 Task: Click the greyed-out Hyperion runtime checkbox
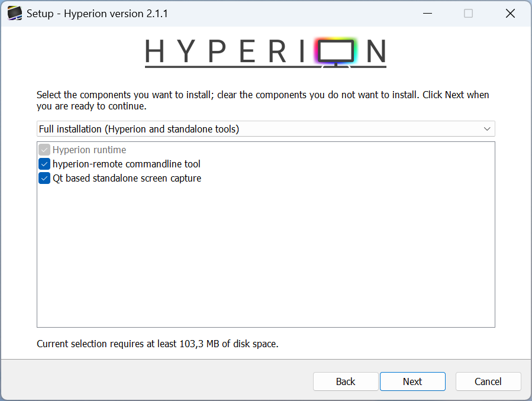44,150
